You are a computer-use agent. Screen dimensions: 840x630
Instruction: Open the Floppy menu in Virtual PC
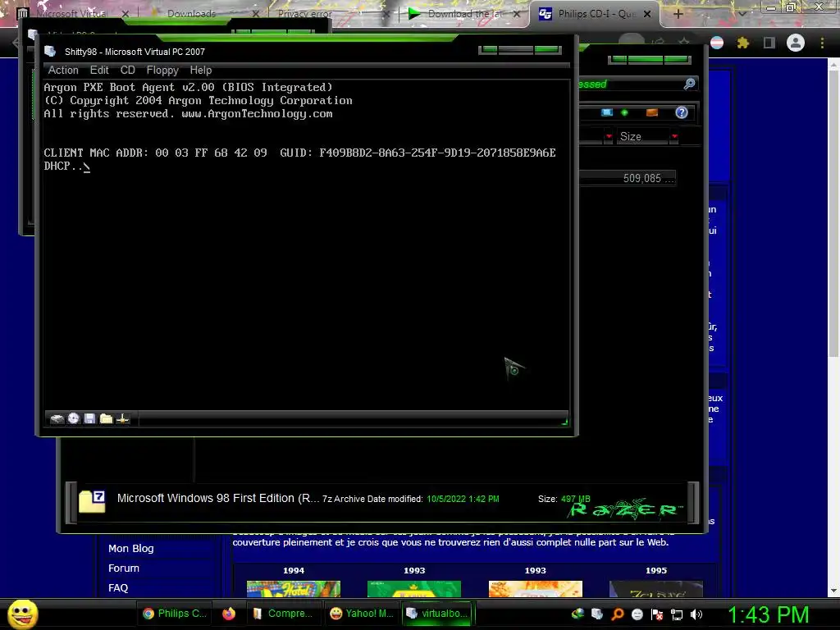[162, 71]
